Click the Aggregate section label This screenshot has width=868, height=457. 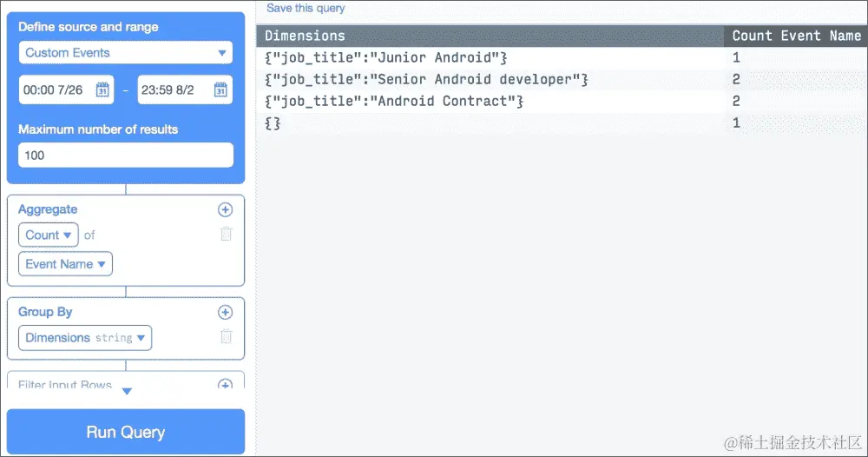pos(48,209)
